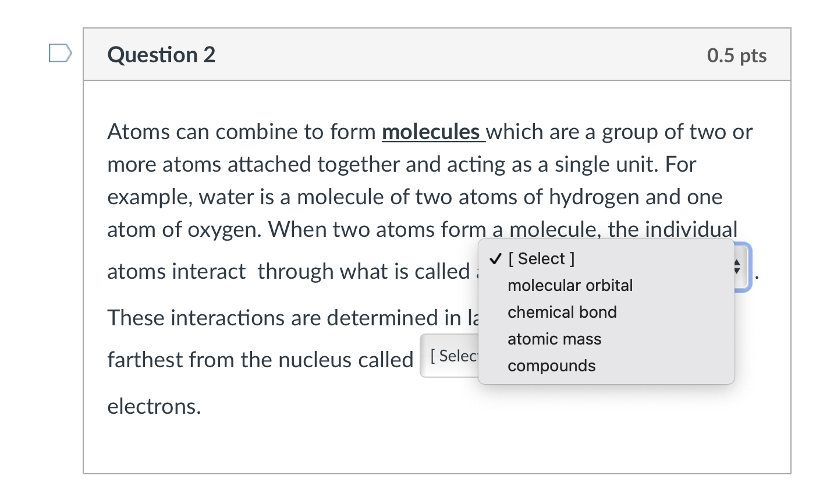The image size is (816, 504).
Task: Click the "Question 2" heading
Action: coord(161,55)
